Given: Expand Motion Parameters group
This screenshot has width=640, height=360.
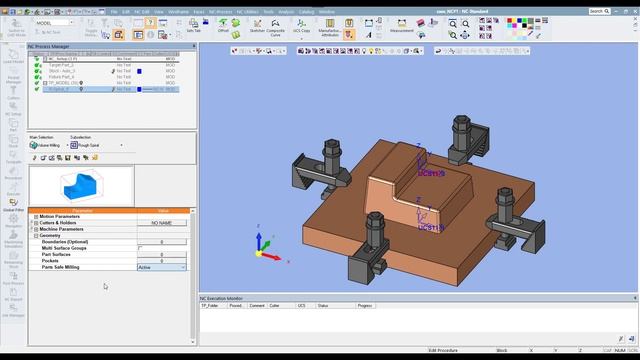Looking at the screenshot, I should (x=36, y=217).
